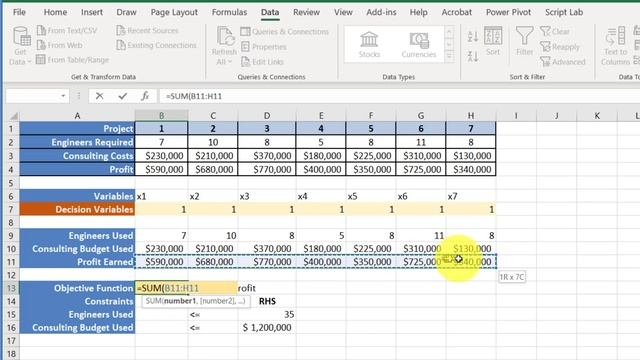Image resolution: width=640 pixels, height=360 pixels.
Task: Open Insert Function fx dialog
Action: pyautogui.click(x=144, y=96)
